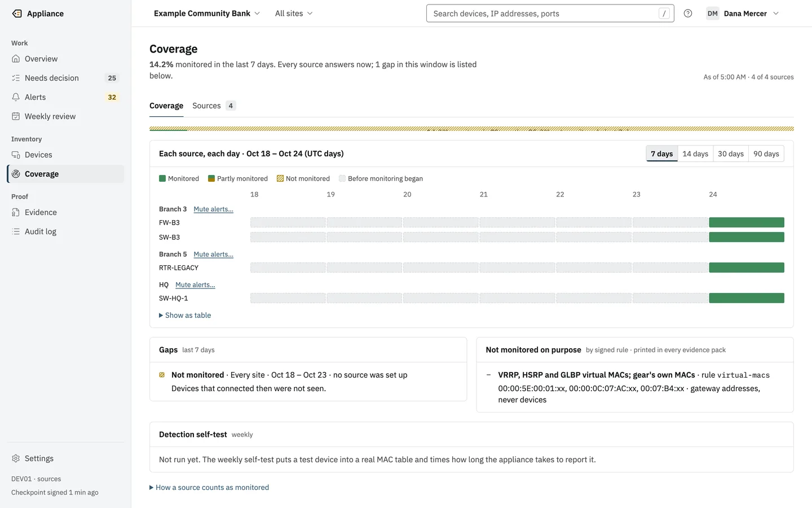Go to Needs decision in sidebar
The image size is (812, 508).
(65, 78)
